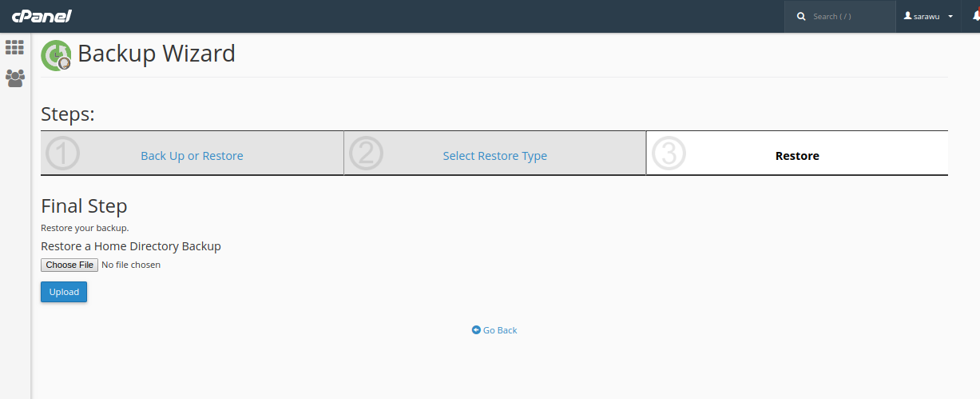Focus the top Search field
This screenshot has width=980, height=399.
point(847,16)
